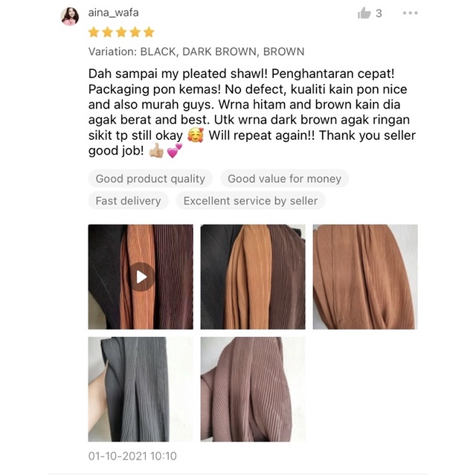Open photo of three shawls side by side

[253, 277]
